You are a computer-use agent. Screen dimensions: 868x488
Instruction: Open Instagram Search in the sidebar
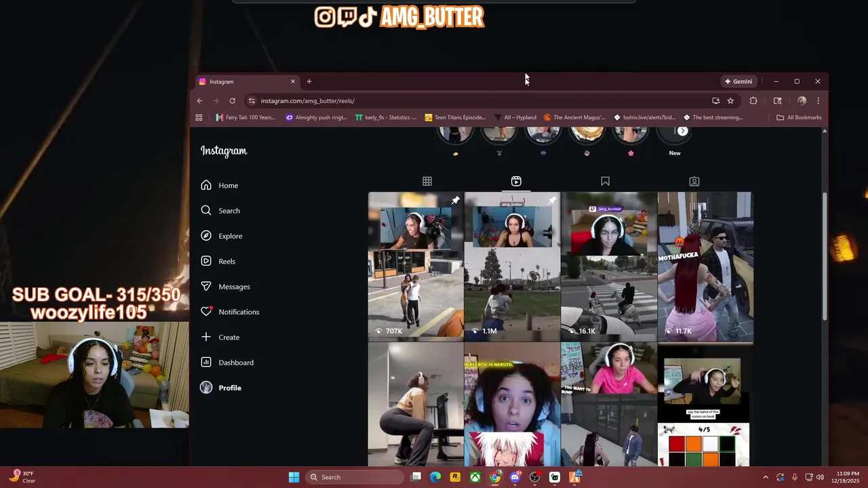click(220, 211)
